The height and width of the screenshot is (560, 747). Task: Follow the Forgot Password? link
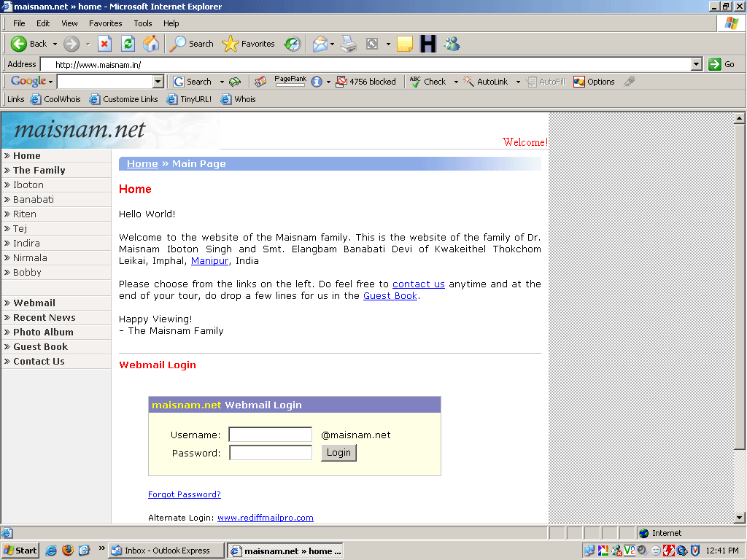pyautogui.click(x=184, y=494)
